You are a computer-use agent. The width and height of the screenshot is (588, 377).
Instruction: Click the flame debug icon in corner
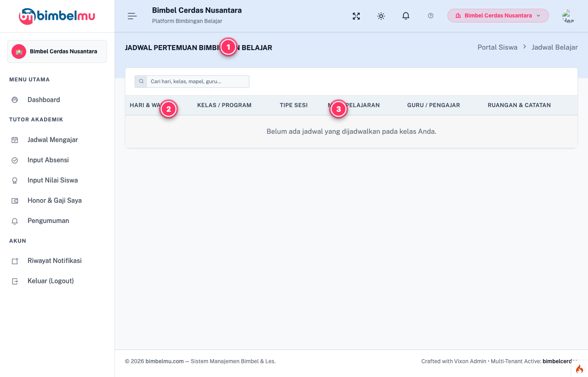(579, 369)
